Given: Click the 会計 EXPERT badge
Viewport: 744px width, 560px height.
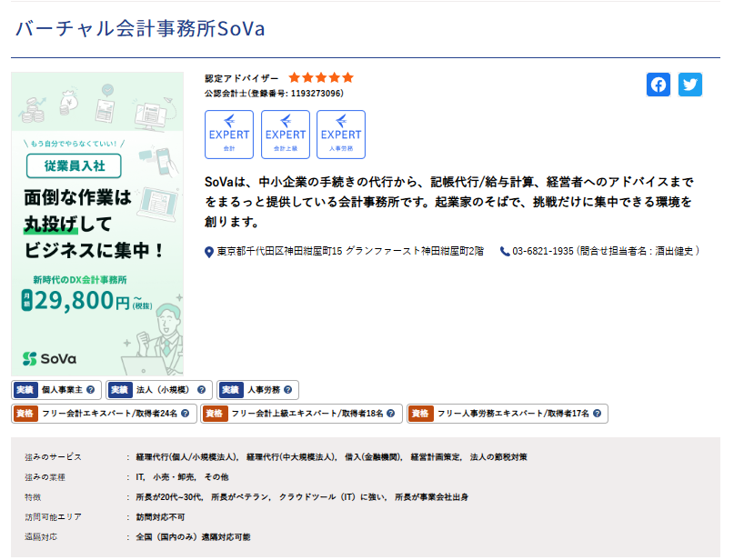Looking at the screenshot, I should tap(229, 135).
